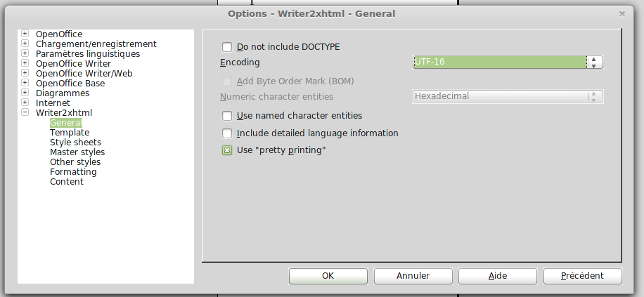Expand the OpenOffice Base node
The image size is (644, 297).
point(25,82)
